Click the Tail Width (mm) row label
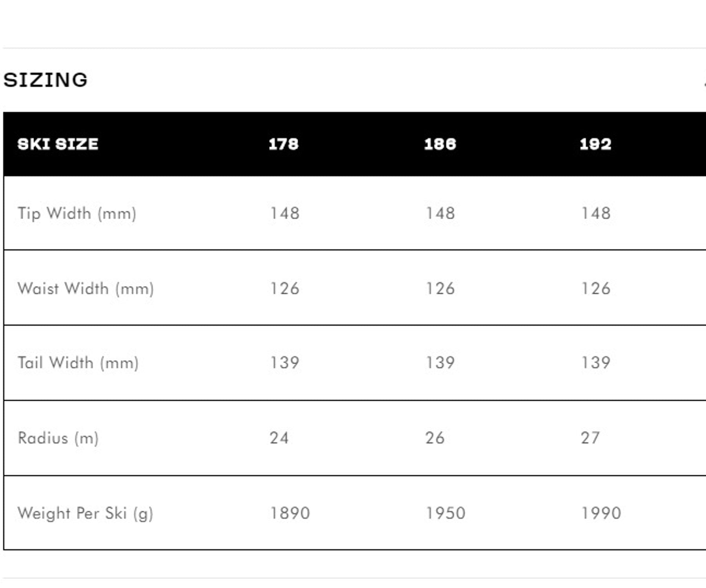Screen dimensions: 706x588 78,363
